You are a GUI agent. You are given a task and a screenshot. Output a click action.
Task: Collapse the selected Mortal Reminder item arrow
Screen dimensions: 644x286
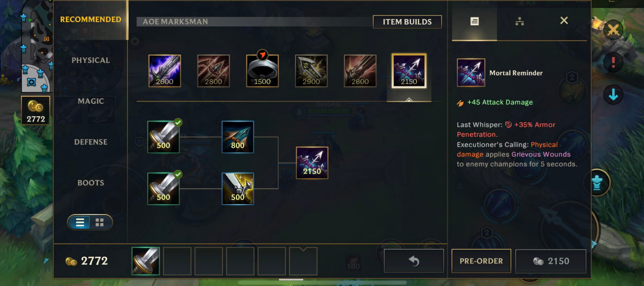(409, 99)
